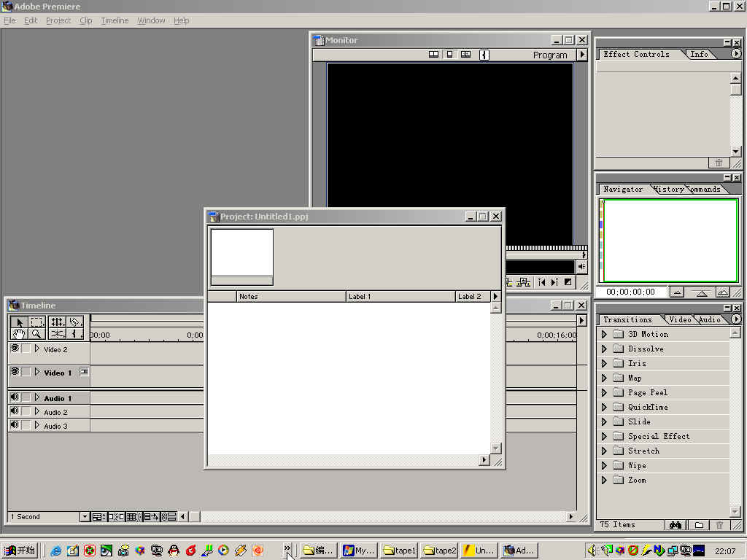The width and height of the screenshot is (747, 560).
Task: Select the Range Select marquee tool
Action: pyautogui.click(x=37, y=322)
